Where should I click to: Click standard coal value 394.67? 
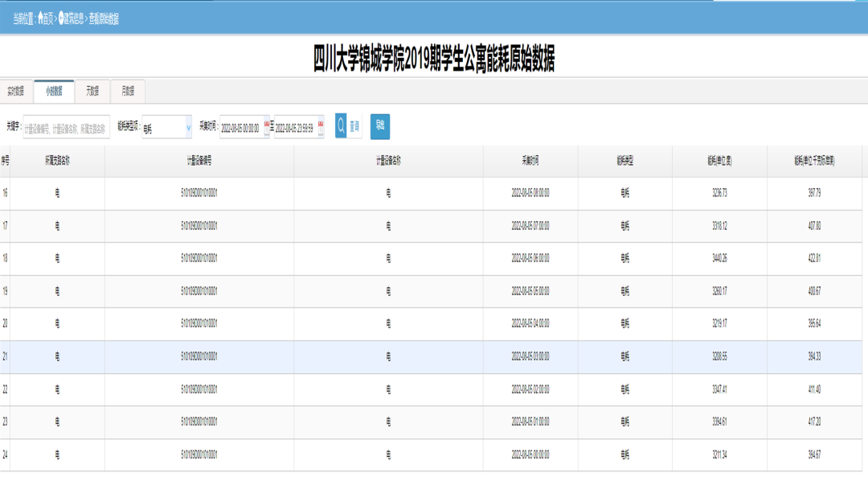(814, 454)
